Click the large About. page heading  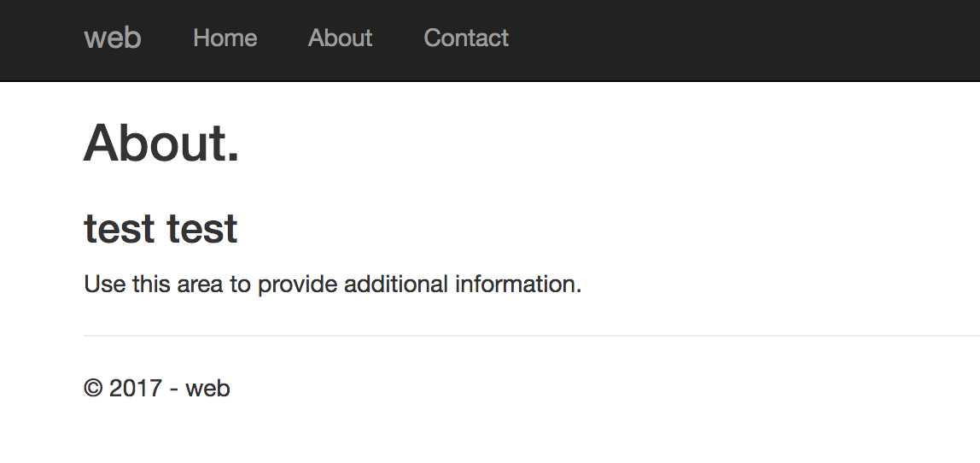click(161, 142)
